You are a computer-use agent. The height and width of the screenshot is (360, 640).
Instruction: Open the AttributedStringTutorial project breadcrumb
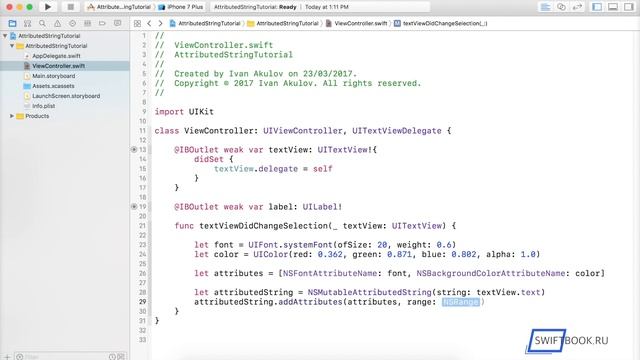click(x=205, y=23)
